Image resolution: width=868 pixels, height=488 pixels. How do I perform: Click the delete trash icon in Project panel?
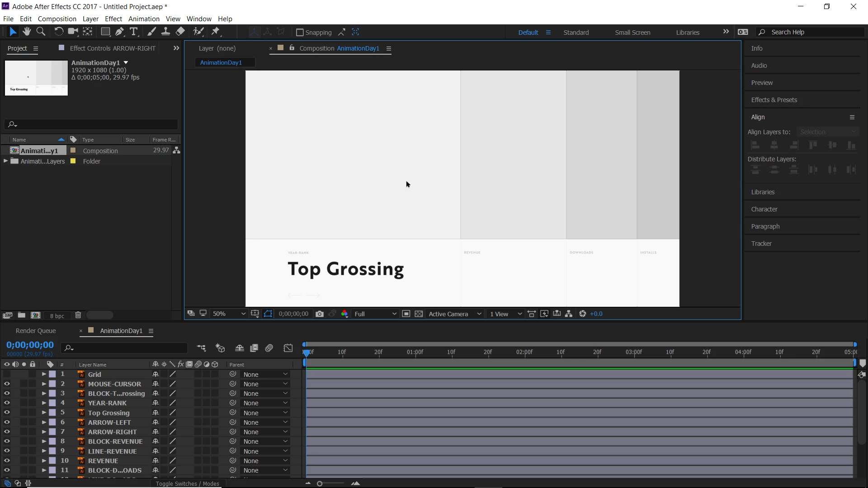click(x=78, y=315)
